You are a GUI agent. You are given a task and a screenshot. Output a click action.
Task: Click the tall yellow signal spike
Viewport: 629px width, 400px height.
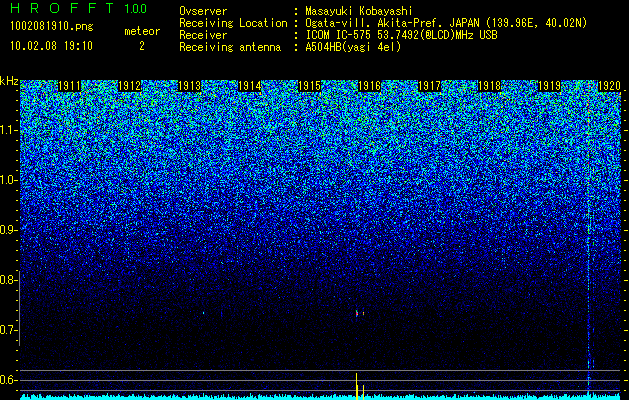356,386
